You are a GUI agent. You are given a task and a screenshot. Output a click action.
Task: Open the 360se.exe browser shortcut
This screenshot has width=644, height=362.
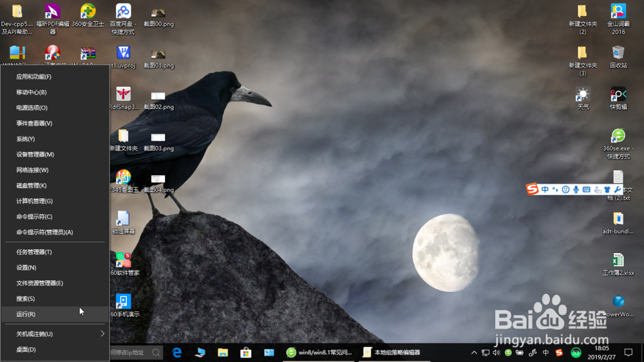[x=618, y=144]
